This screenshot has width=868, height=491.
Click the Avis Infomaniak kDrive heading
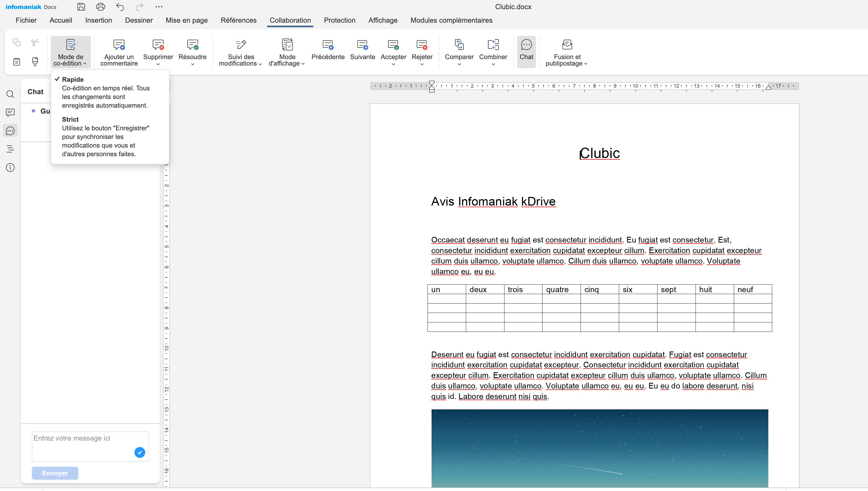pyautogui.click(x=493, y=201)
